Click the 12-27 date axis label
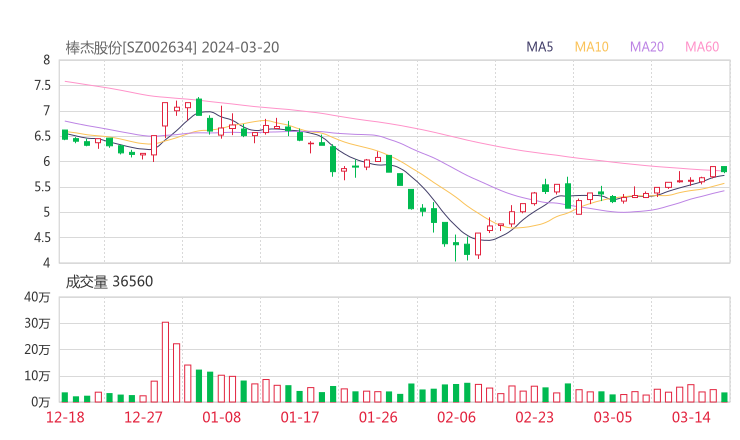The width and height of the screenshot is (740, 440). [143, 417]
